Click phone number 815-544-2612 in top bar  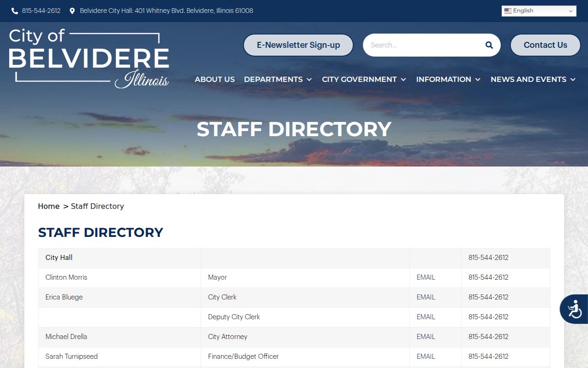(x=41, y=11)
